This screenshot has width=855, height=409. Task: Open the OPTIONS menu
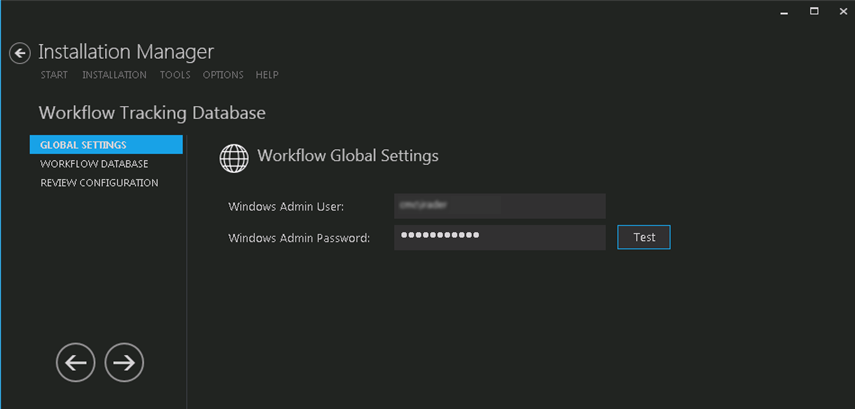pyautogui.click(x=223, y=75)
